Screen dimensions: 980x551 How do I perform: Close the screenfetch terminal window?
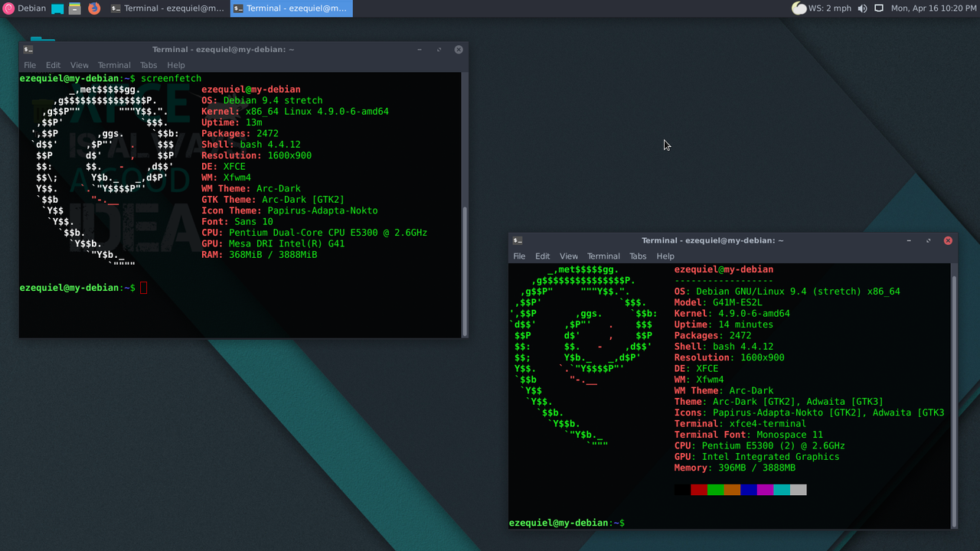459,50
